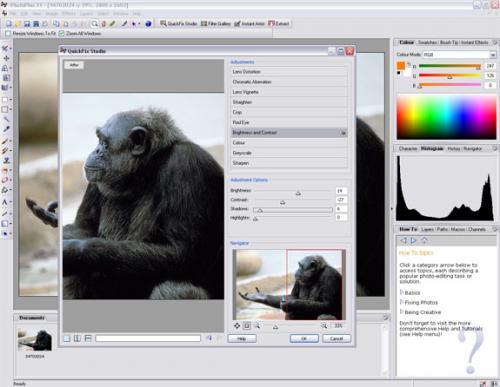The image size is (500, 387).
Task: Click the home arrow in the How To panel
Action: point(424,240)
